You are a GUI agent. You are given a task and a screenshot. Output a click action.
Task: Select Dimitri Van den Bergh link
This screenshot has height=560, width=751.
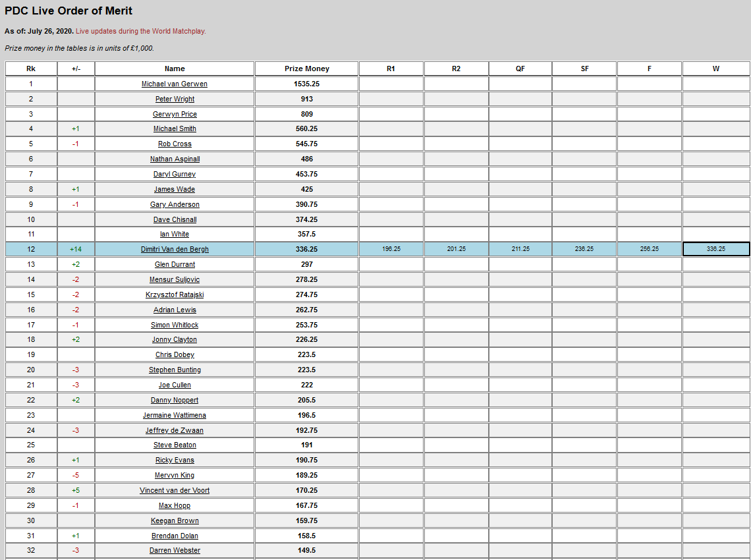click(175, 249)
